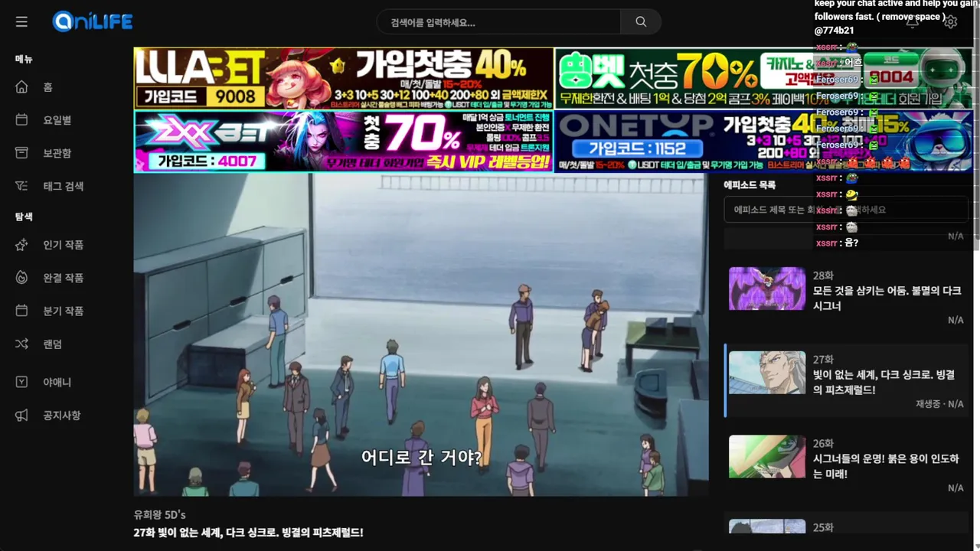Open the settings gear icon
980x551 pixels.
click(x=950, y=22)
